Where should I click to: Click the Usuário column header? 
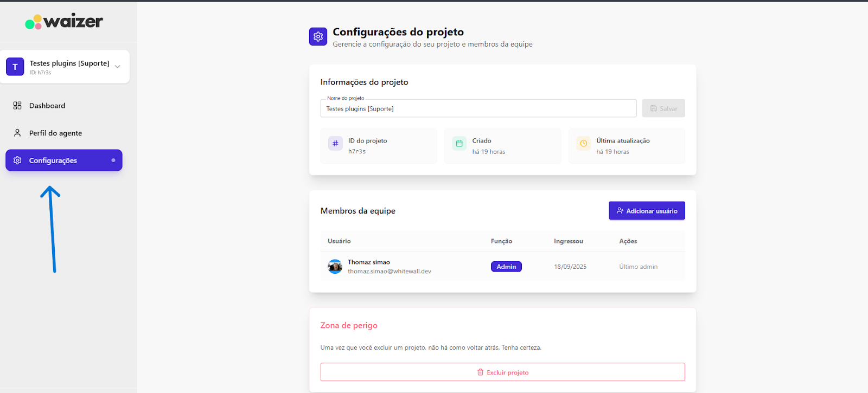pyautogui.click(x=339, y=241)
